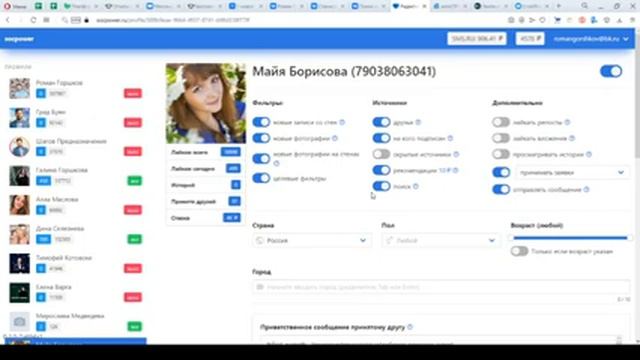Viewport: 640px width, 360px height.
Task: Toggle the main switch for Майя Борисова
Action: click(611, 71)
